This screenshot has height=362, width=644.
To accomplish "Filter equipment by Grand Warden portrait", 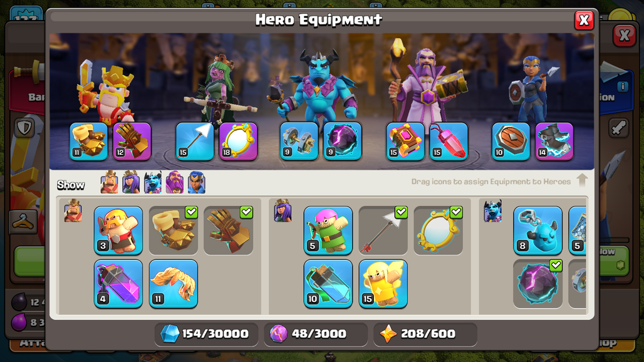I will pos(175,182).
